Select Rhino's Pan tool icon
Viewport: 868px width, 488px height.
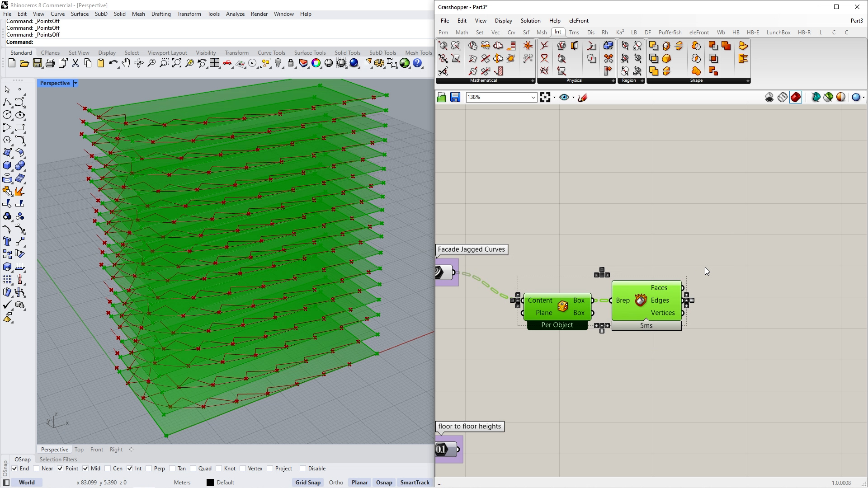[x=126, y=63]
